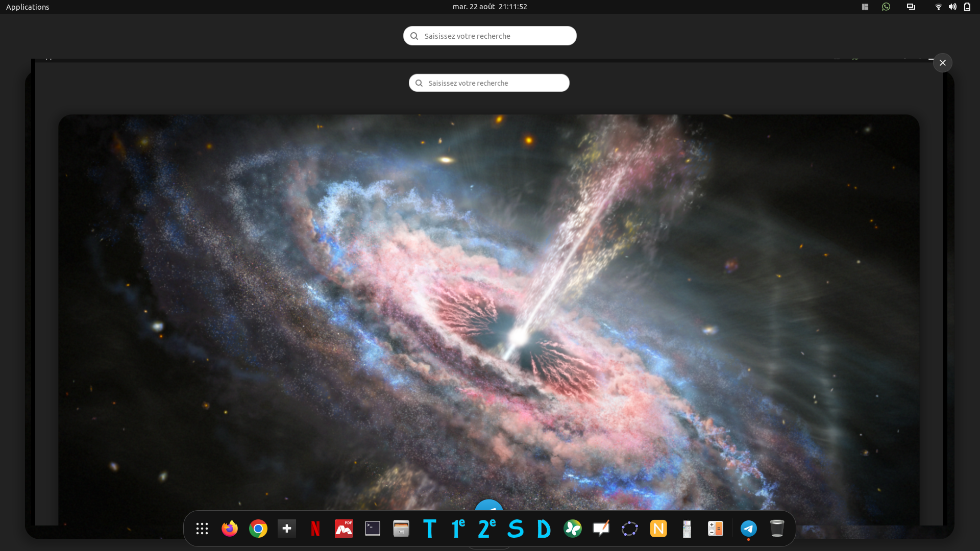Open the Terminal from the dock
Viewport: 980px width, 551px height.
point(373,529)
